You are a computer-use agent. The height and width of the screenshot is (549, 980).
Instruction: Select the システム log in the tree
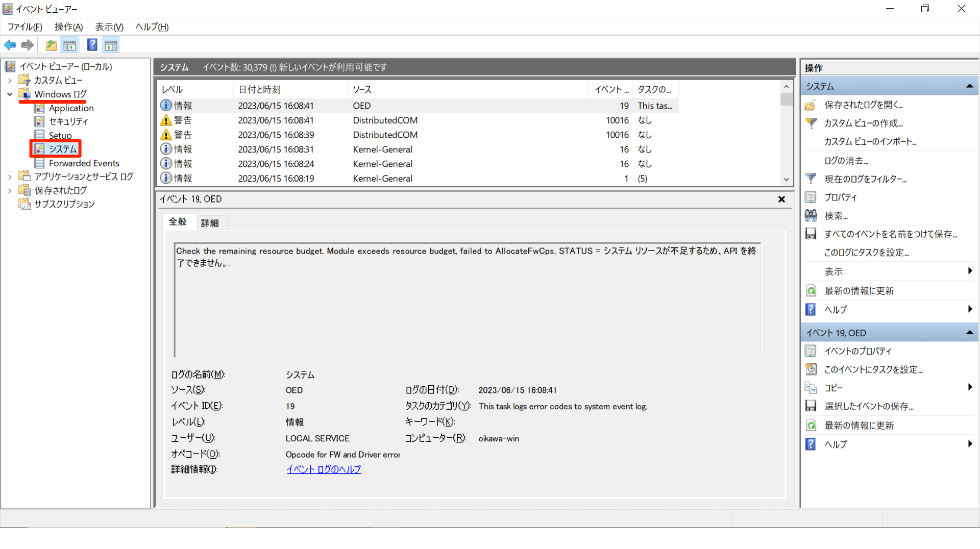[63, 149]
